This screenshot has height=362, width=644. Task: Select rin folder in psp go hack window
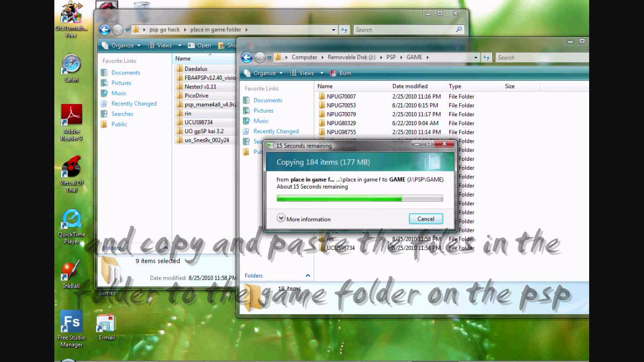(x=184, y=114)
